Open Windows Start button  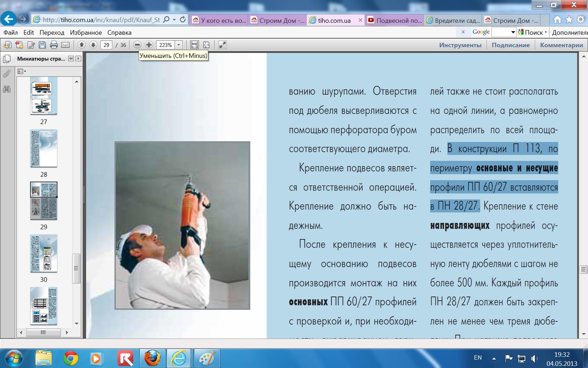click(x=14, y=358)
